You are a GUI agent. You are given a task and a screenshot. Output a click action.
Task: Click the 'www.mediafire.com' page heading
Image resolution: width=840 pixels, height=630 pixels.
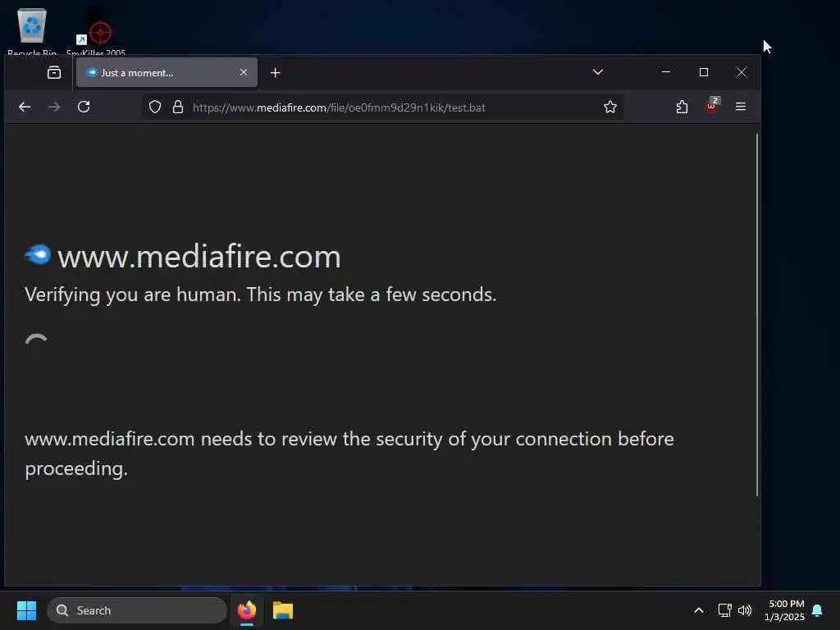(199, 257)
